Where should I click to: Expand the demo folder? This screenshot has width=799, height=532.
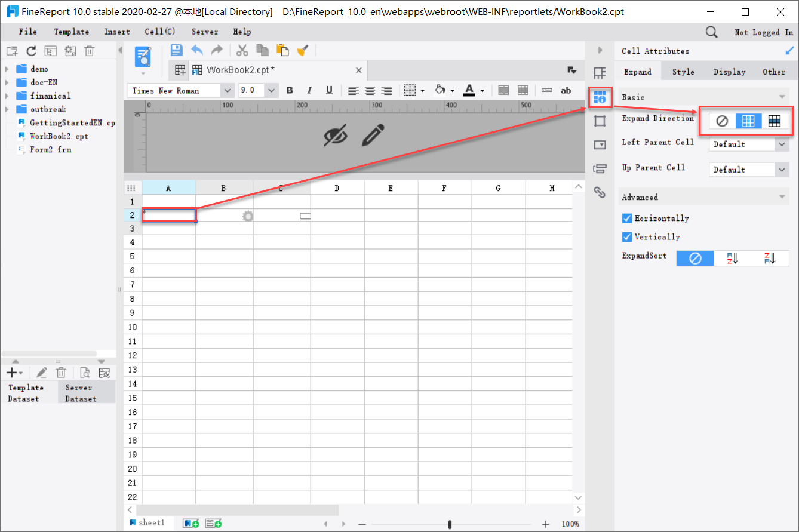[7, 69]
